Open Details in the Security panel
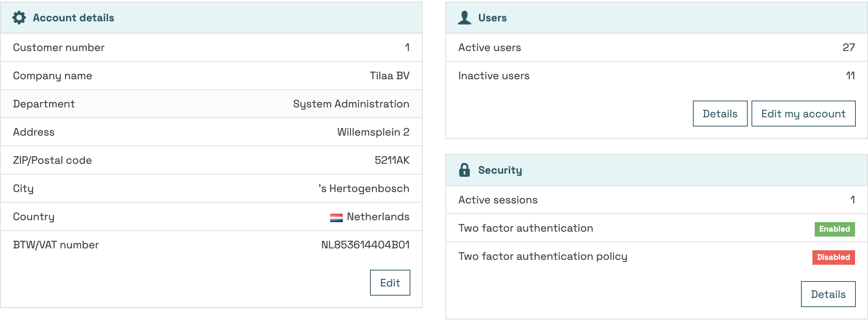 coord(828,294)
